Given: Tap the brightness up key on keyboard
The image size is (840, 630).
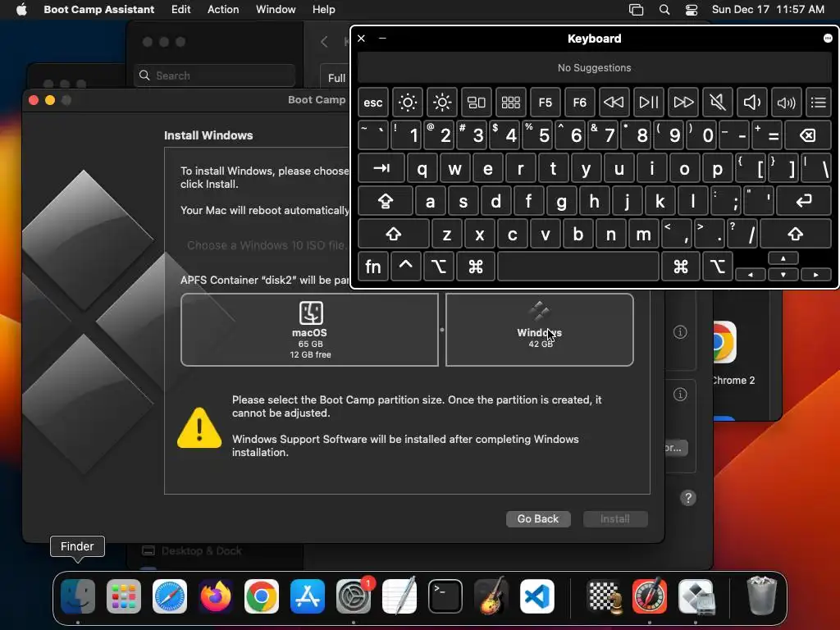Looking at the screenshot, I should (x=442, y=103).
